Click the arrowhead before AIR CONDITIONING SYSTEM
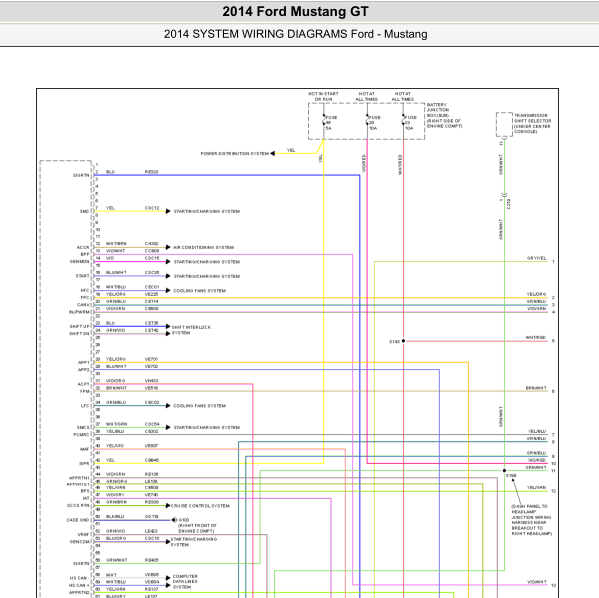The height and width of the screenshot is (598, 599). [168, 247]
